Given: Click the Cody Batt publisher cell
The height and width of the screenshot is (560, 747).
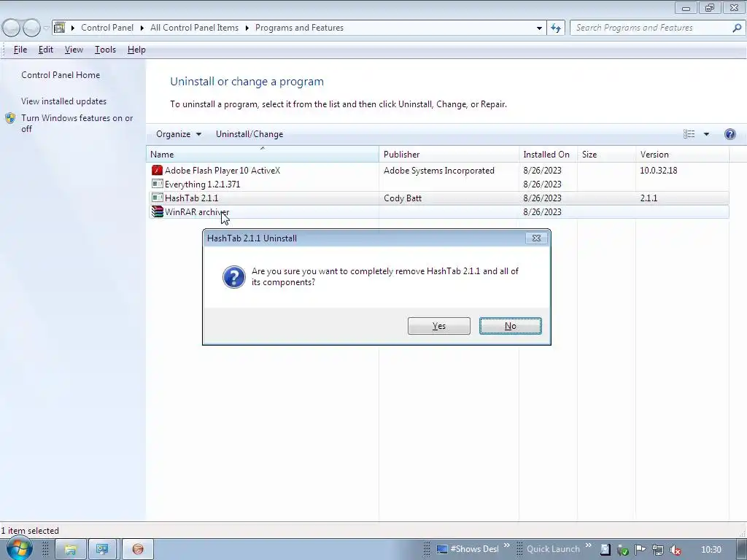Looking at the screenshot, I should pos(403,198).
